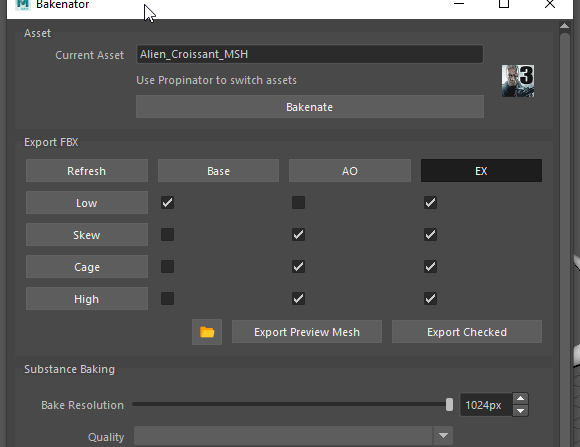This screenshot has width=580, height=447.
Task: Click the High row button
Action: 87,299
